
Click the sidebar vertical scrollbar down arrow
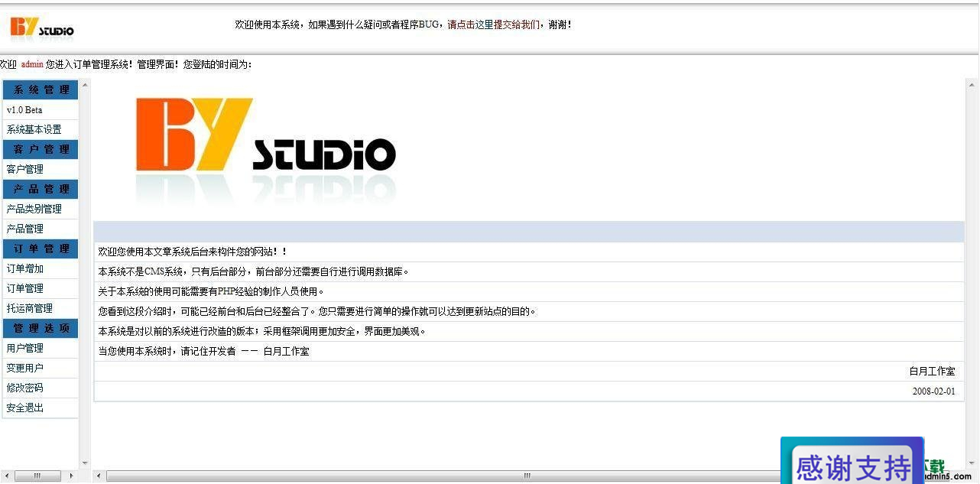point(85,463)
